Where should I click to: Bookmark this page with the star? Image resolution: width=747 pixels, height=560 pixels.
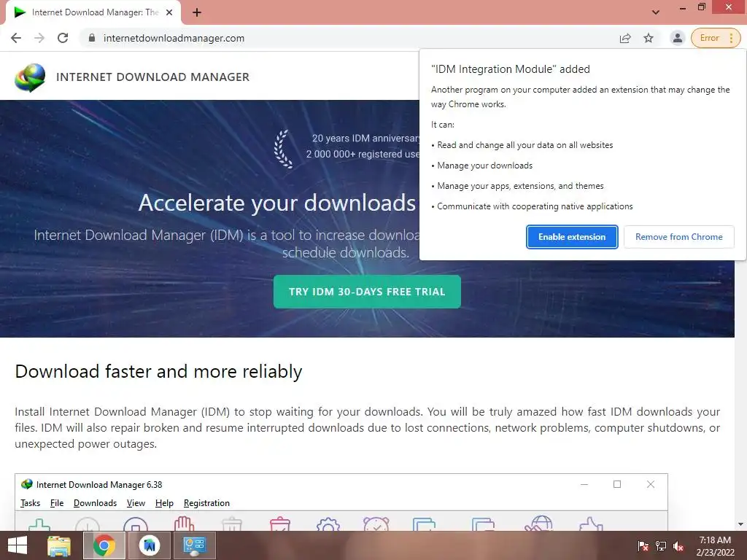(x=649, y=38)
